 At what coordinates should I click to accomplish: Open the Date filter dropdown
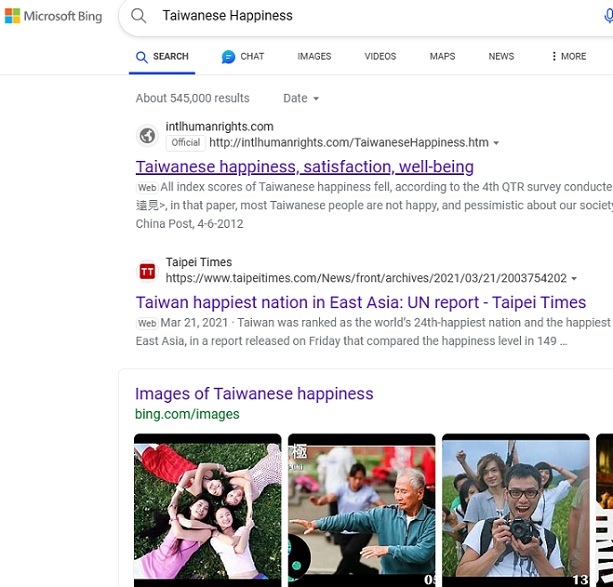click(x=301, y=99)
